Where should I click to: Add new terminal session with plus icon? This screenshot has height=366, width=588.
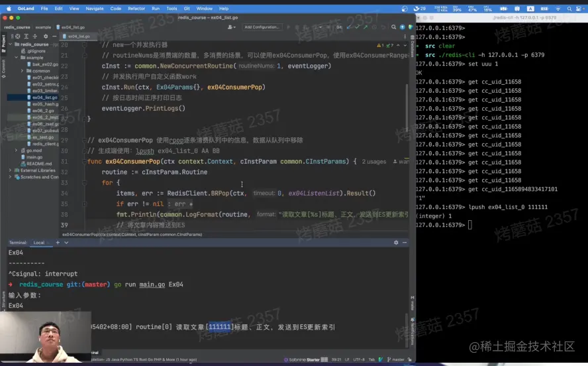(58, 243)
